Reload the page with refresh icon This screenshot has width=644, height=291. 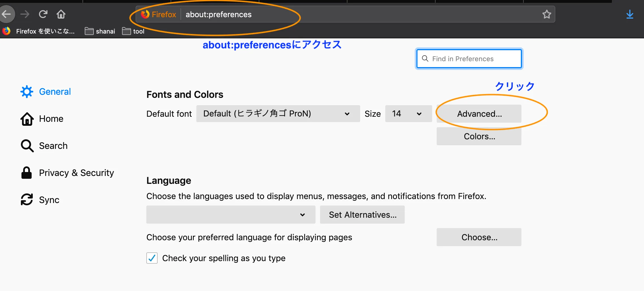43,14
